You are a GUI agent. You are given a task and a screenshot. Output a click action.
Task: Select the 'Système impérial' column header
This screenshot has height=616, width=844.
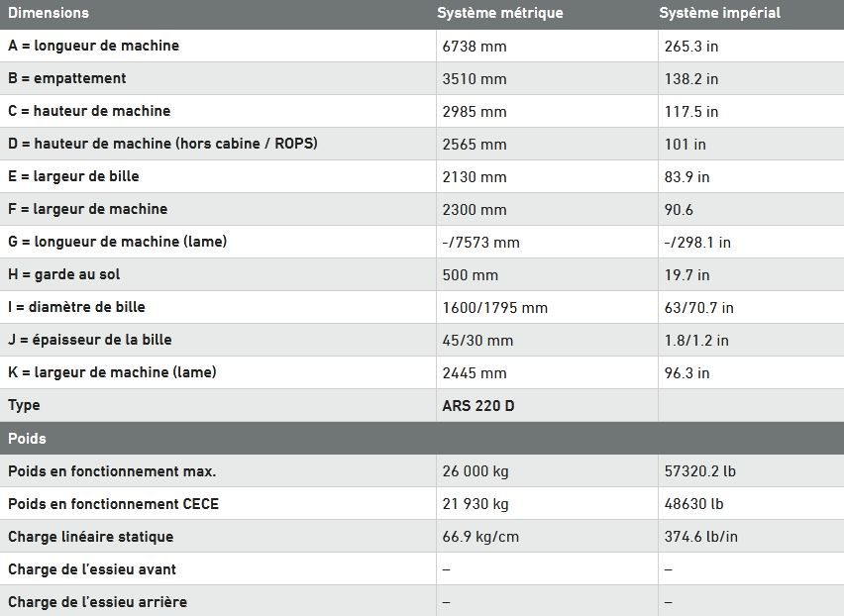pos(720,13)
